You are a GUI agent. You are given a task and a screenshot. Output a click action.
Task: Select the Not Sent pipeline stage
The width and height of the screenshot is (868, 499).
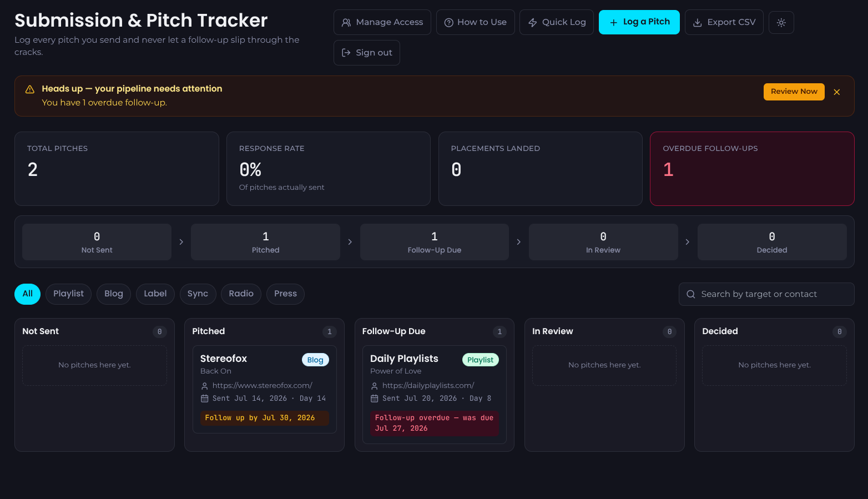click(x=97, y=242)
